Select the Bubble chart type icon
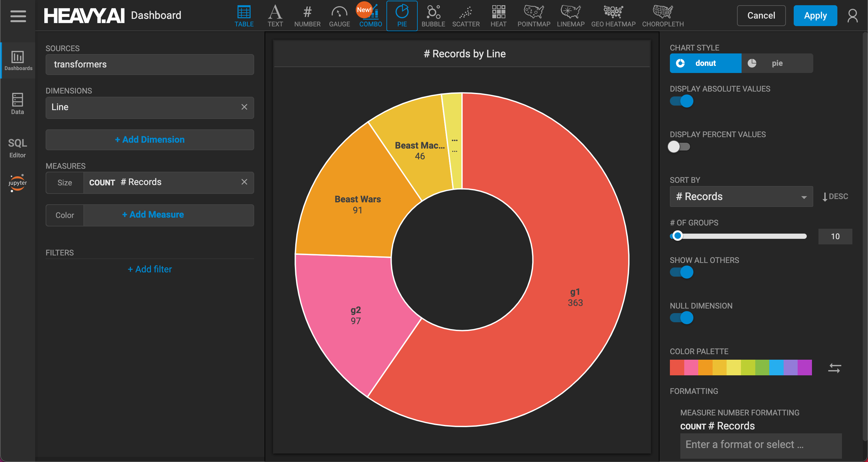 click(433, 16)
